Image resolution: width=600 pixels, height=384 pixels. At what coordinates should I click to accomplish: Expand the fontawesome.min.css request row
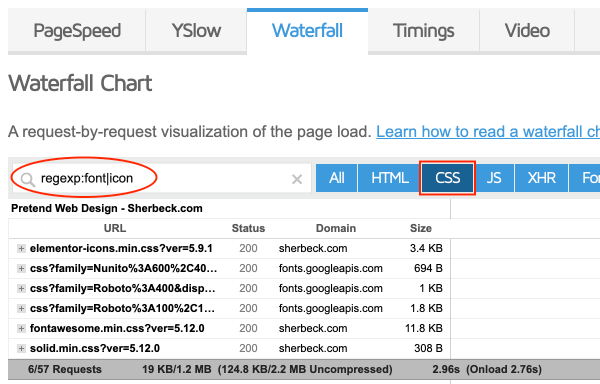[x=21, y=329]
